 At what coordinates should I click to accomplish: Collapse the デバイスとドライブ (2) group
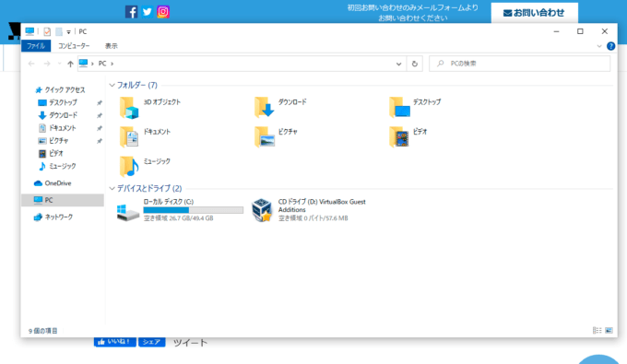click(x=112, y=188)
